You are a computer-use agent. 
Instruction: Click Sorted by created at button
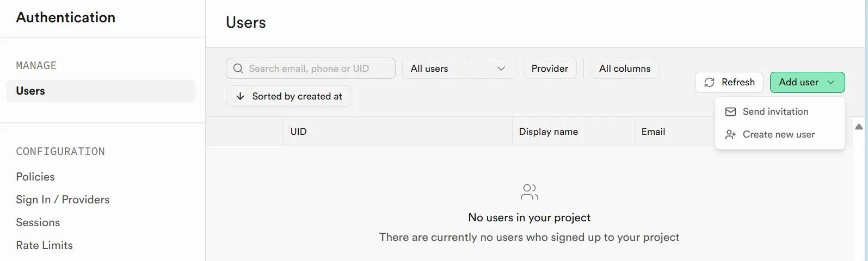click(288, 96)
